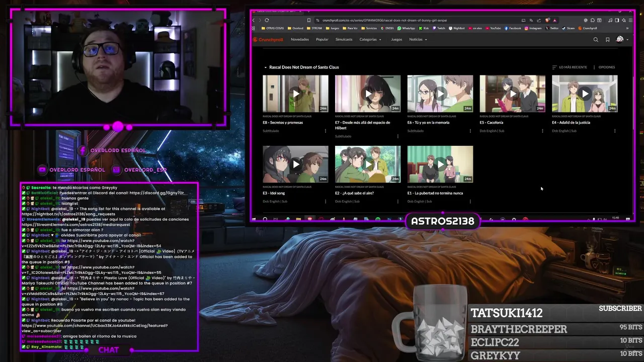Click the share icon in address bar
The height and width of the screenshot is (362, 644).
tap(539, 20)
